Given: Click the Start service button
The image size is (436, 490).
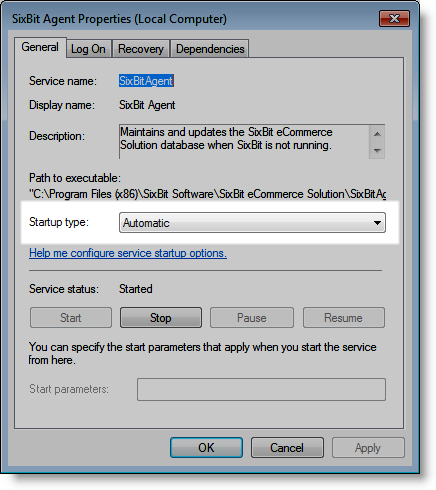Looking at the screenshot, I should click(x=71, y=318).
